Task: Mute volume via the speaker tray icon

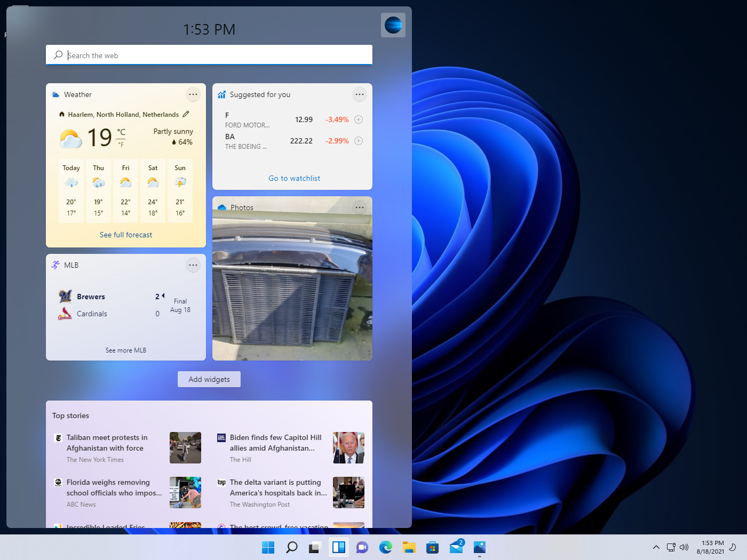Action: (684, 547)
